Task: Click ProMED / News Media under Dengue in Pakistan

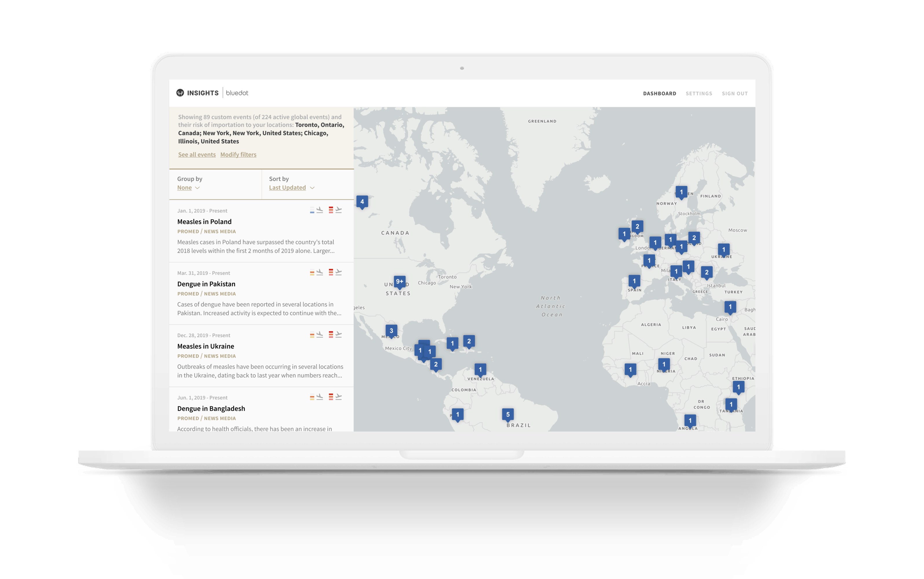Action: tap(206, 294)
